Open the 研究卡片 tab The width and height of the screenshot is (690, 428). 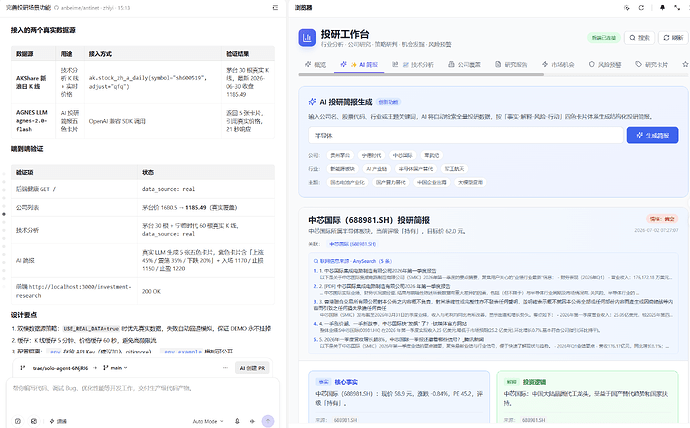pyautogui.click(x=652, y=65)
